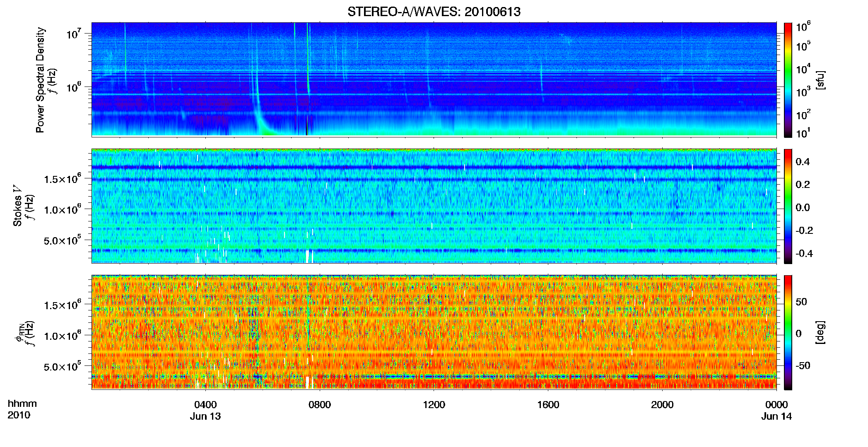Click the '0.4' Stokes colorbar value

(803, 162)
